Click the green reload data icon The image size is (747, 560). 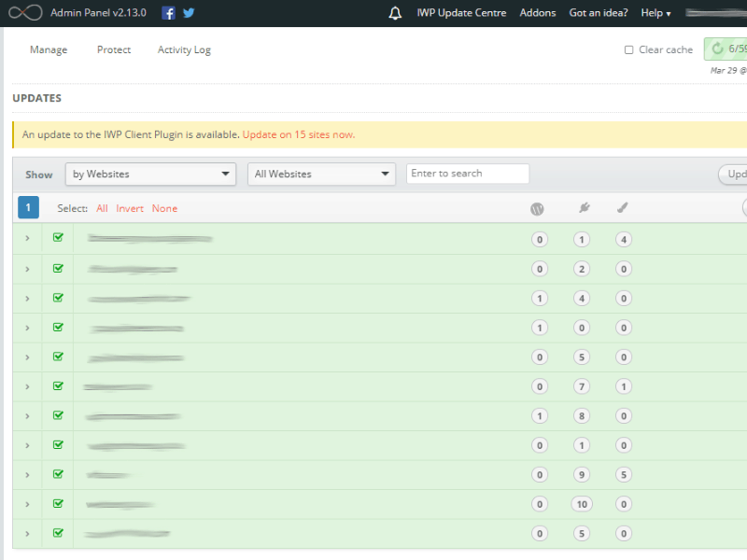pos(717,49)
